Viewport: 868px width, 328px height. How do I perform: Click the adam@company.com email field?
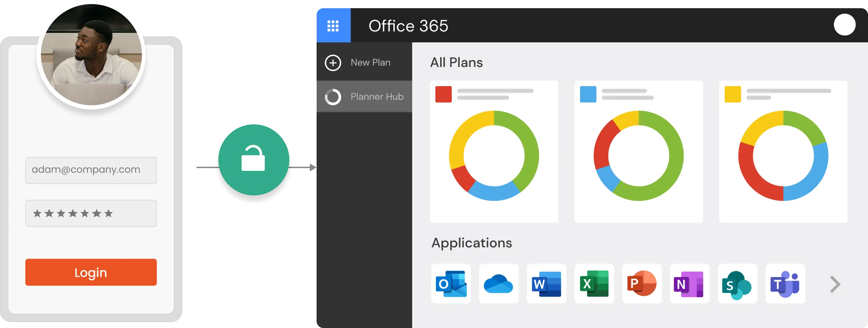91,170
